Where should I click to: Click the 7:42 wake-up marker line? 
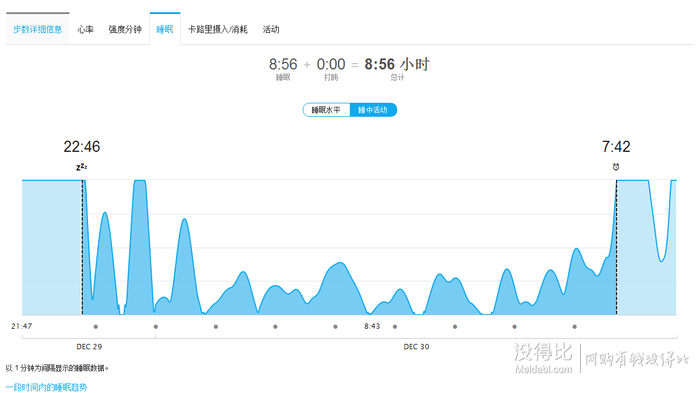[x=617, y=247]
